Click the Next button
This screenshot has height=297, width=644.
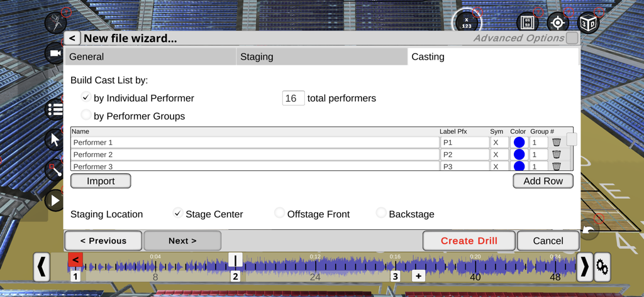(182, 240)
